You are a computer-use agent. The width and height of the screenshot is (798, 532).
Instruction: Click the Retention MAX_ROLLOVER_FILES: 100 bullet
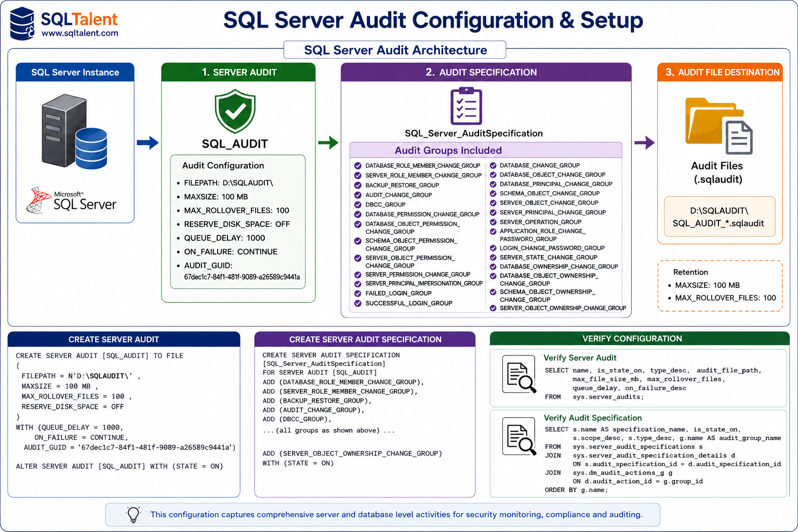pos(722,298)
